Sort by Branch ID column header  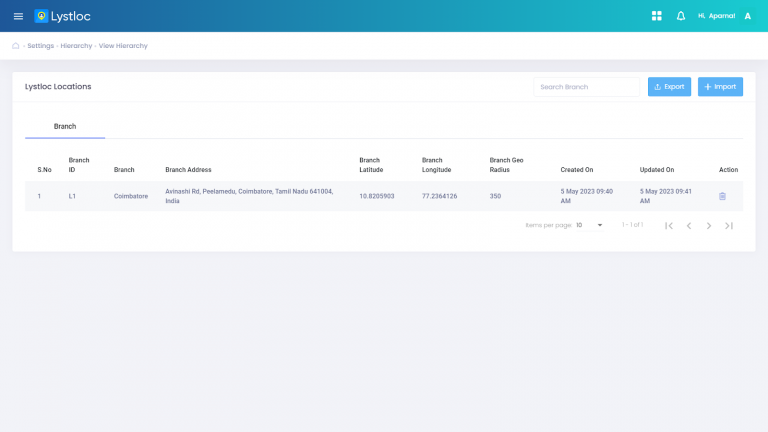click(x=79, y=165)
